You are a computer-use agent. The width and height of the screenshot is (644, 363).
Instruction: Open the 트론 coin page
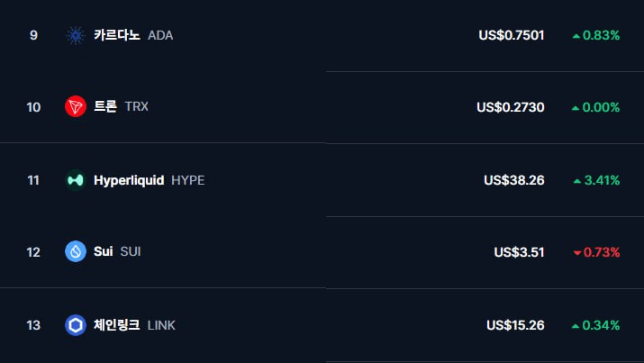[x=105, y=106]
